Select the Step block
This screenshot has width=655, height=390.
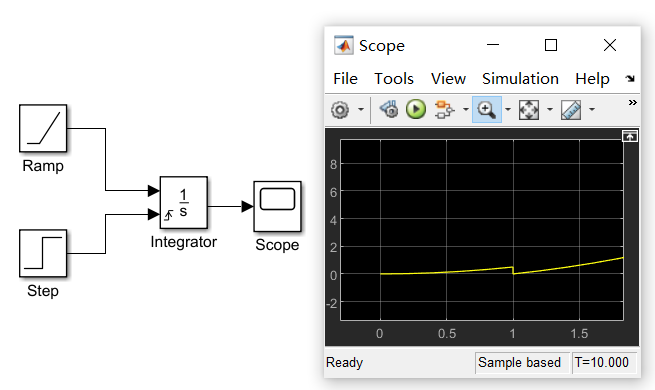pos(43,253)
